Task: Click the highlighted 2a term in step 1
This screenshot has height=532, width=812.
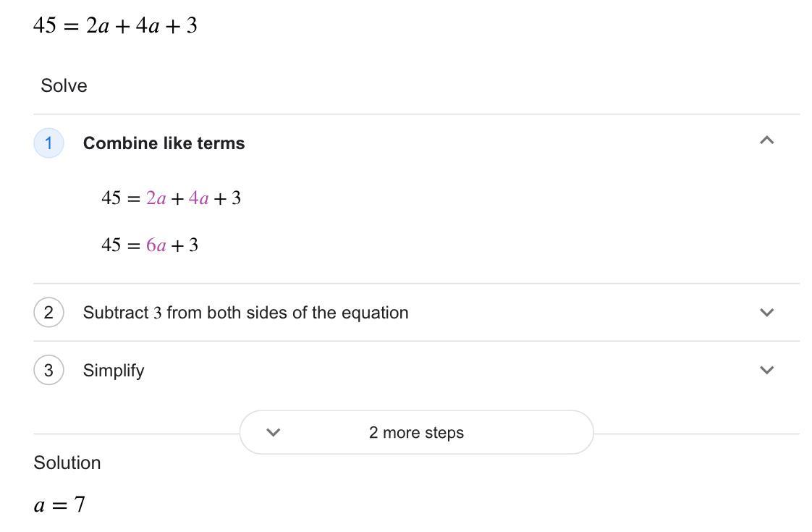Action: tap(156, 198)
